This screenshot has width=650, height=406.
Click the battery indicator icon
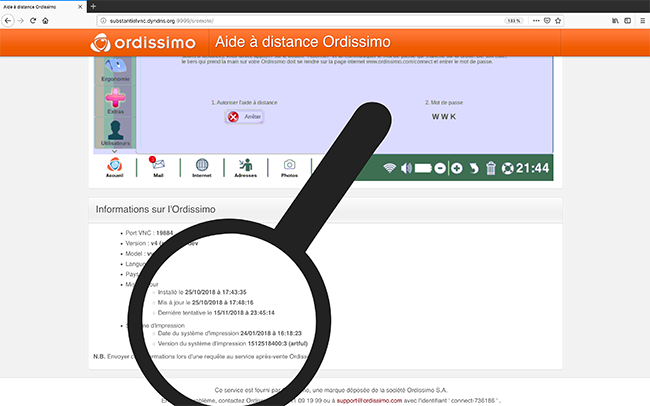pos(423,168)
